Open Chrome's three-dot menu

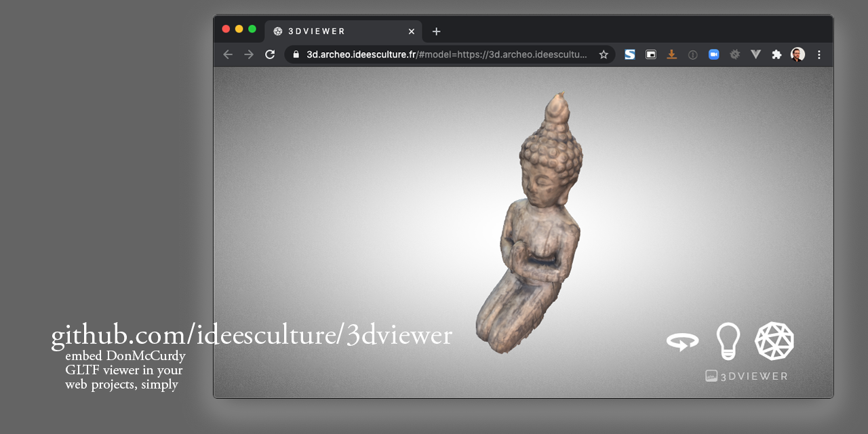click(818, 54)
